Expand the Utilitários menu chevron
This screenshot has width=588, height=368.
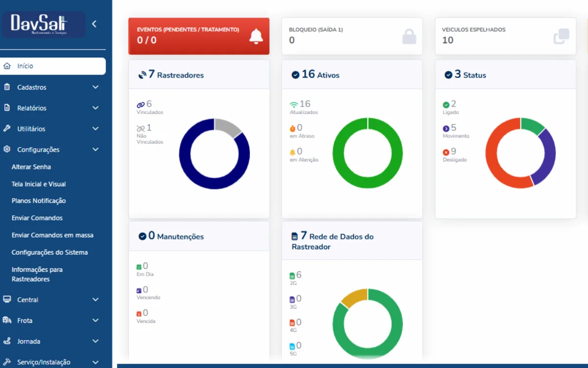pyautogui.click(x=95, y=128)
